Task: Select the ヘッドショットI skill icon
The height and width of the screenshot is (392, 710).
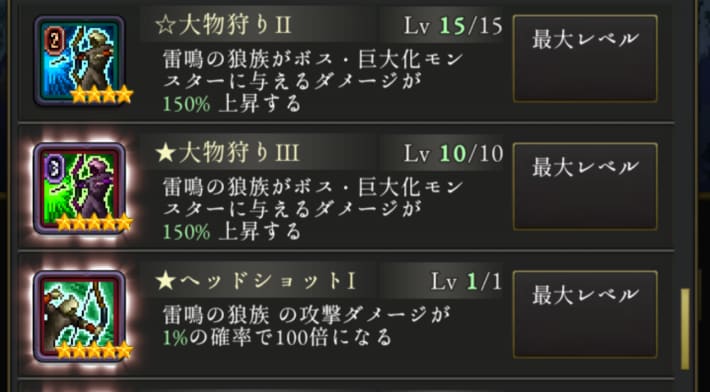Action: (x=79, y=316)
